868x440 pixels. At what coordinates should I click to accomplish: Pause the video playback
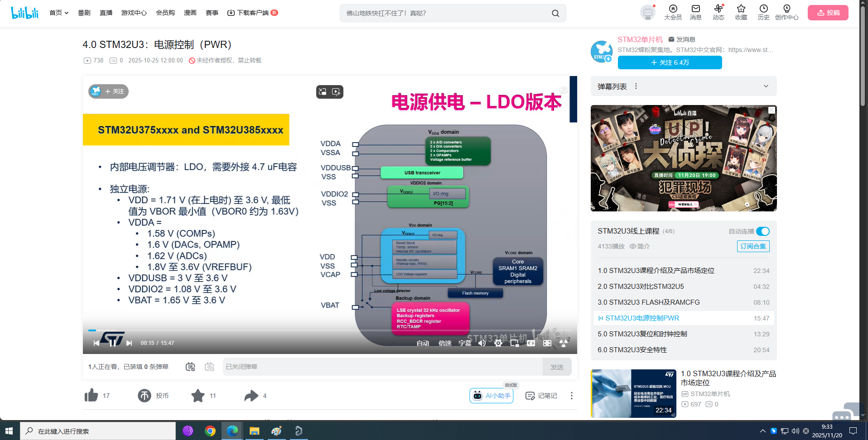click(x=112, y=343)
